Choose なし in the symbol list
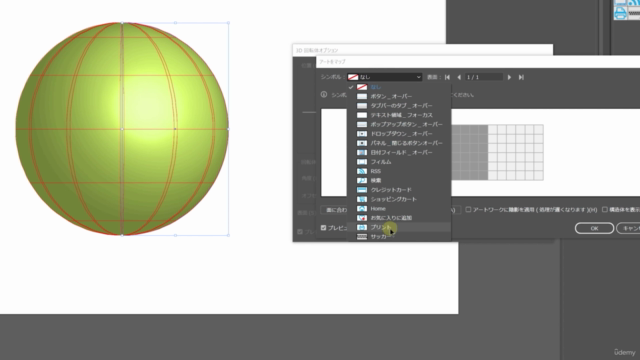 tap(399, 87)
